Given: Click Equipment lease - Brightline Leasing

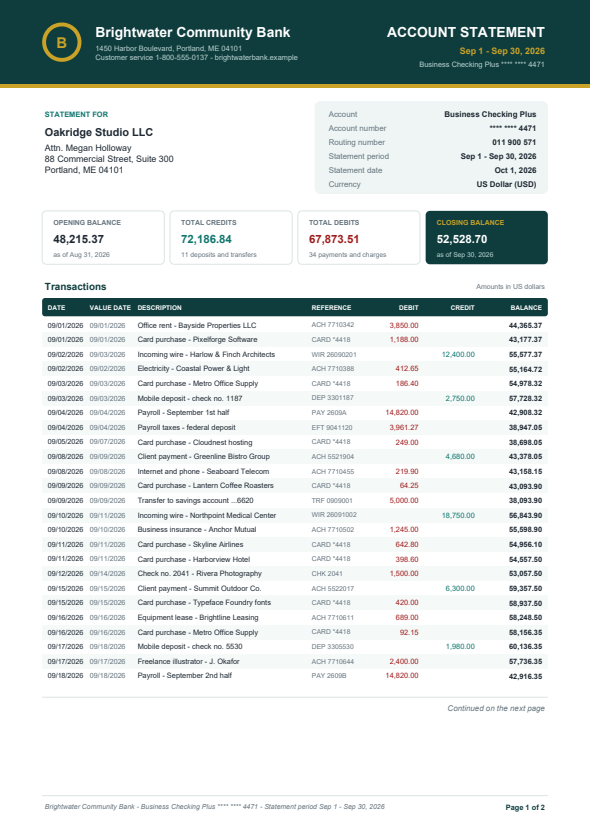Looking at the screenshot, I should pos(198,618).
